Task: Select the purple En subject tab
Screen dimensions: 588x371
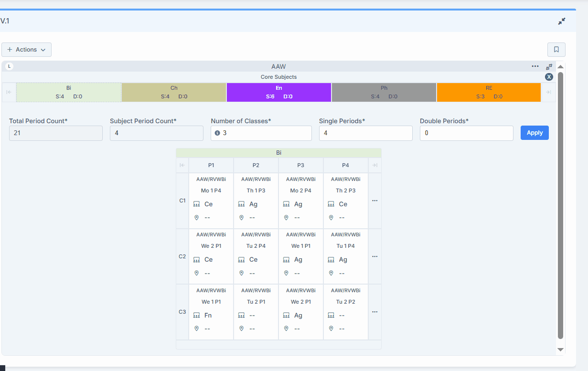Action: pyautogui.click(x=279, y=92)
